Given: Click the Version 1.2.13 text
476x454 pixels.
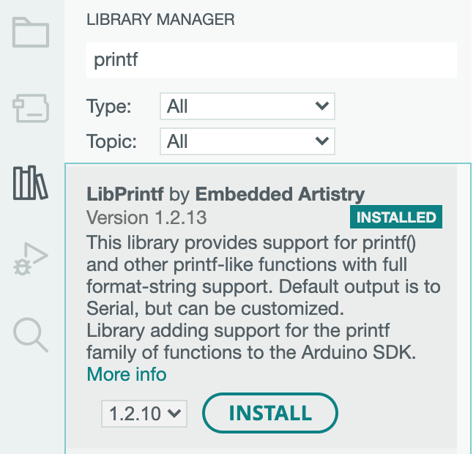Looking at the screenshot, I should (x=146, y=217).
